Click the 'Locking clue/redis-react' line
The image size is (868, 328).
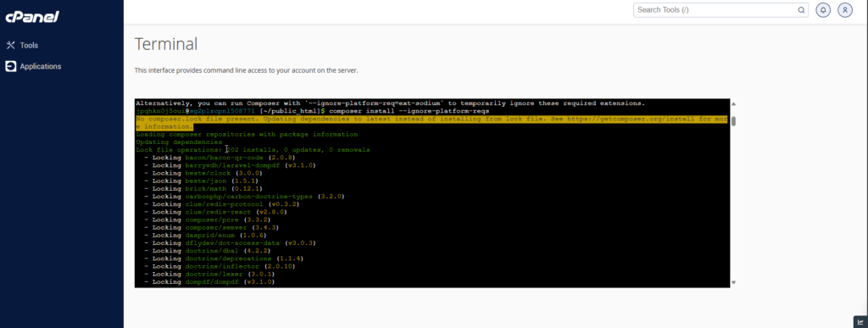click(x=215, y=212)
